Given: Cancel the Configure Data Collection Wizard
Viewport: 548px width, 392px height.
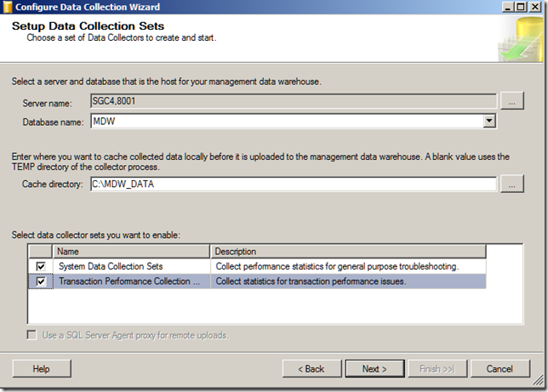Looking at the screenshot, I should click(x=500, y=369).
